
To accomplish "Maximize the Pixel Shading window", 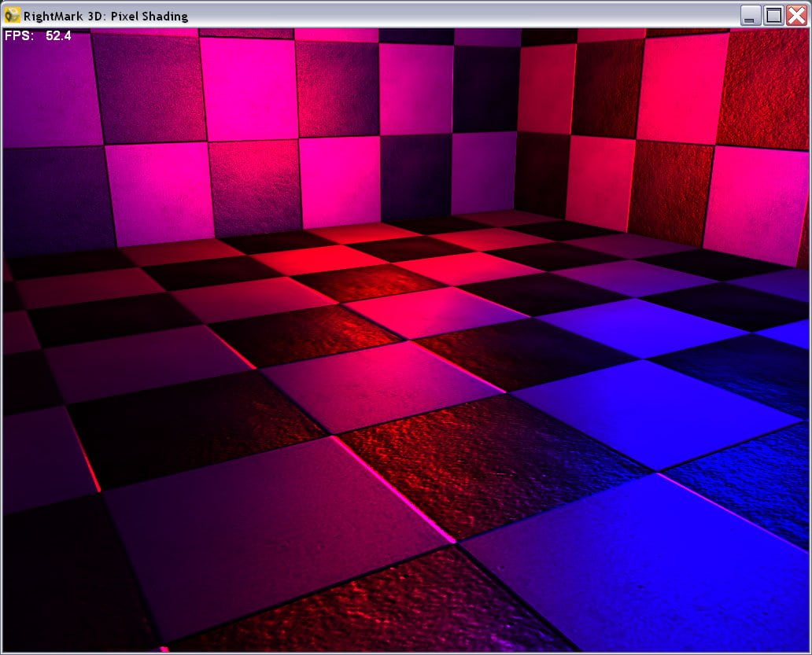I will [x=773, y=15].
